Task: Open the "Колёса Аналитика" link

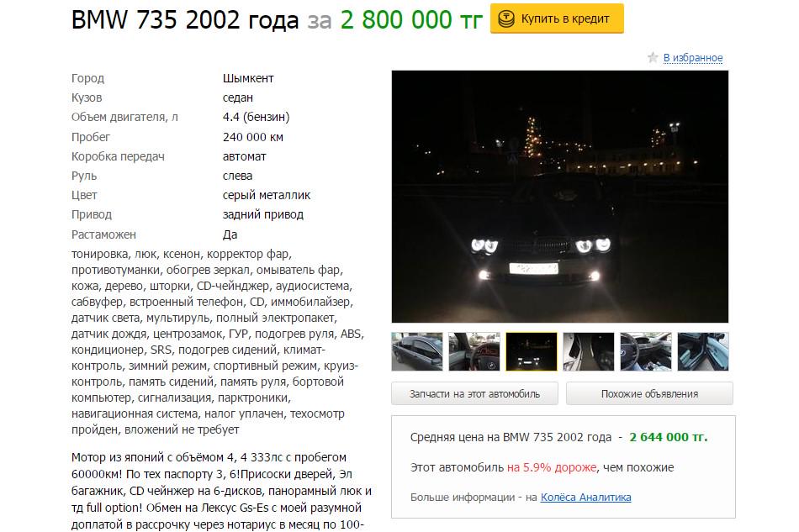Action: pyautogui.click(x=585, y=498)
